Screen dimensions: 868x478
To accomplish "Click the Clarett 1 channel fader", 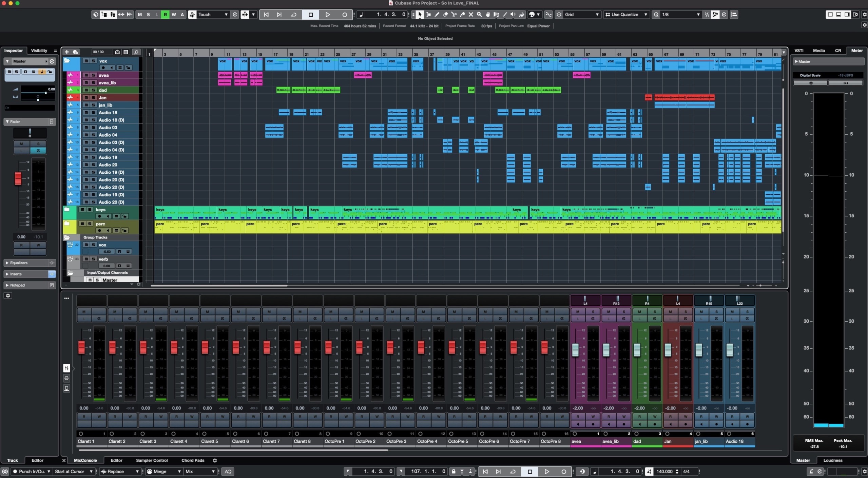I will click(x=81, y=347).
